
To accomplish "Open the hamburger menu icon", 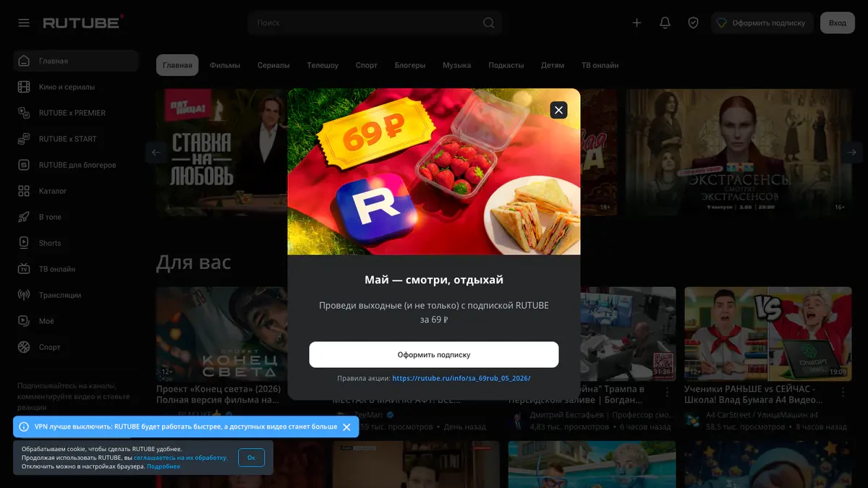I will (24, 23).
